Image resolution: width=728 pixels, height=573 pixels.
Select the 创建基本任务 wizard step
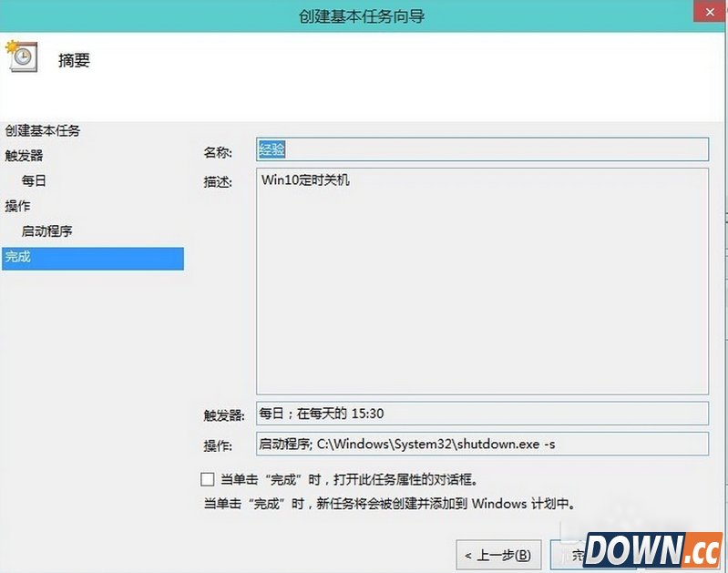(43, 130)
